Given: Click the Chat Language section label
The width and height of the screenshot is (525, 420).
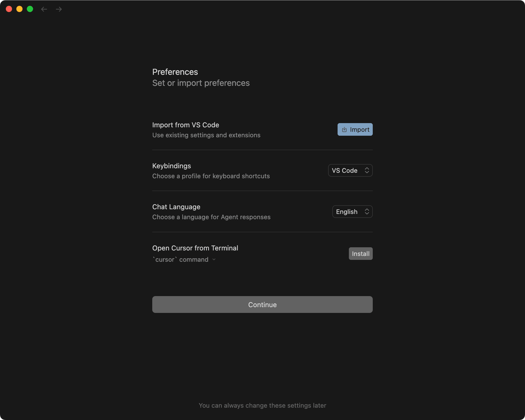Looking at the screenshot, I should tap(176, 207).
